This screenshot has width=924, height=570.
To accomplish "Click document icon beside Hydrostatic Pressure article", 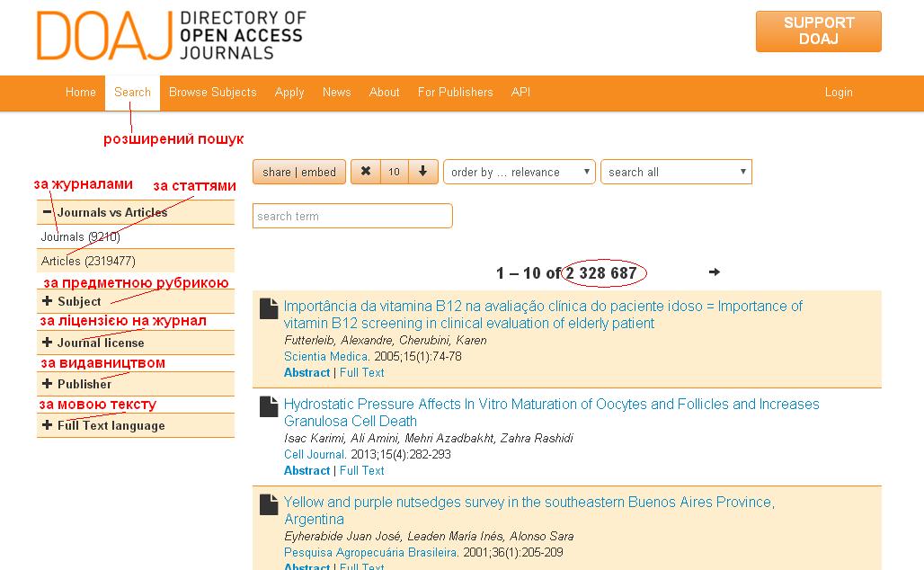I will (268, 407).
